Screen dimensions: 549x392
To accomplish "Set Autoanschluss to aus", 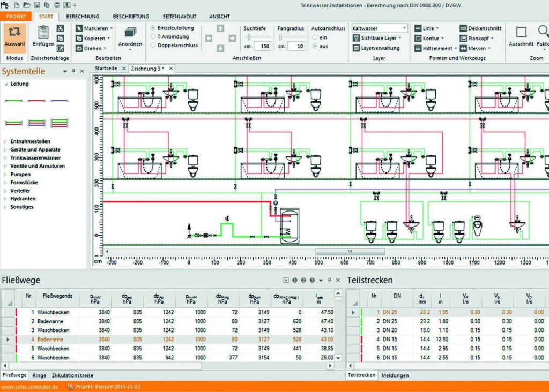I will tap(315, 46).
